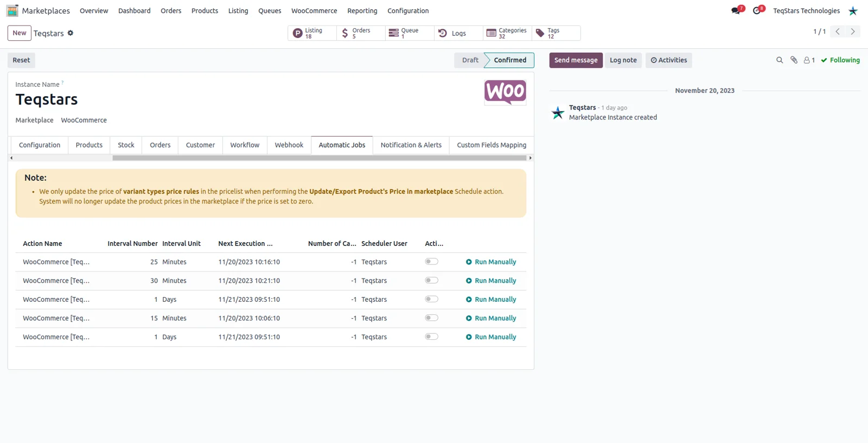The image size is (868, 443).
Task: Click Log note button
Action: click(623, 60)
